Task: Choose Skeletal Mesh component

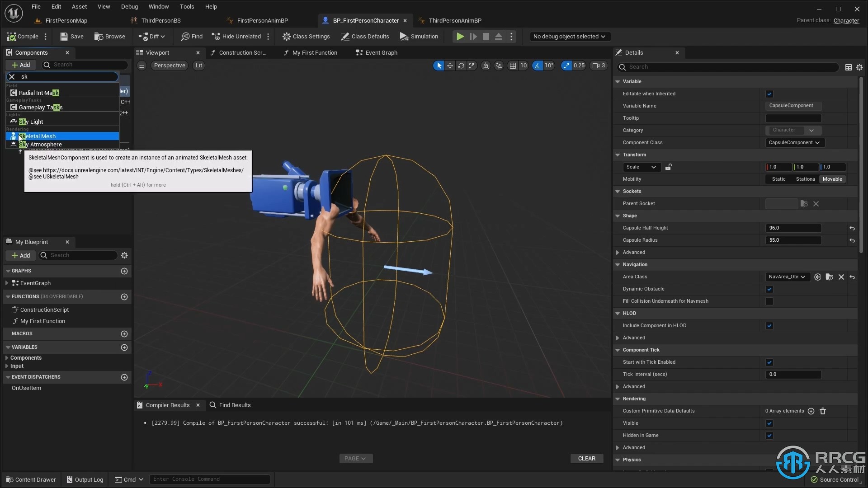Action: (x=62, y=136)
